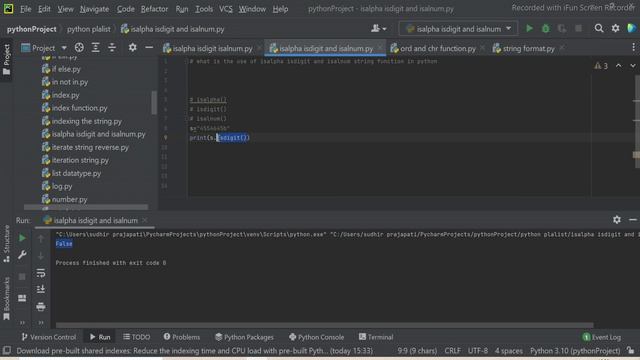The width and height of the screenshot is (640, 360).
Task: Open the Terminal tool window
Action: coord(376,337)
